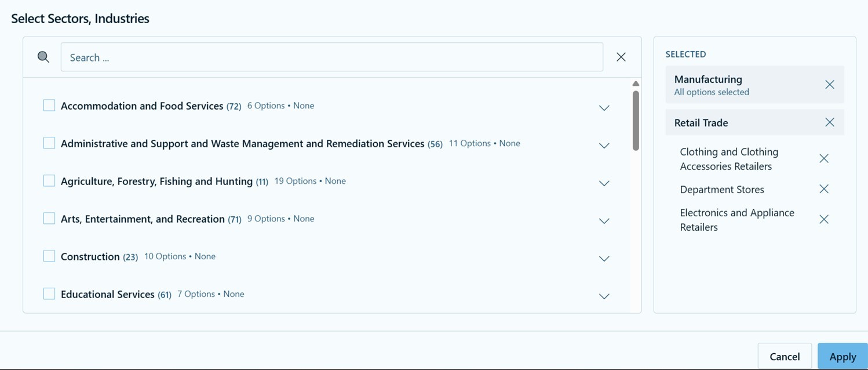This screenshot has height=370, width=868.
Task: Focus the Search input field
Action: [x=331, y=57]
